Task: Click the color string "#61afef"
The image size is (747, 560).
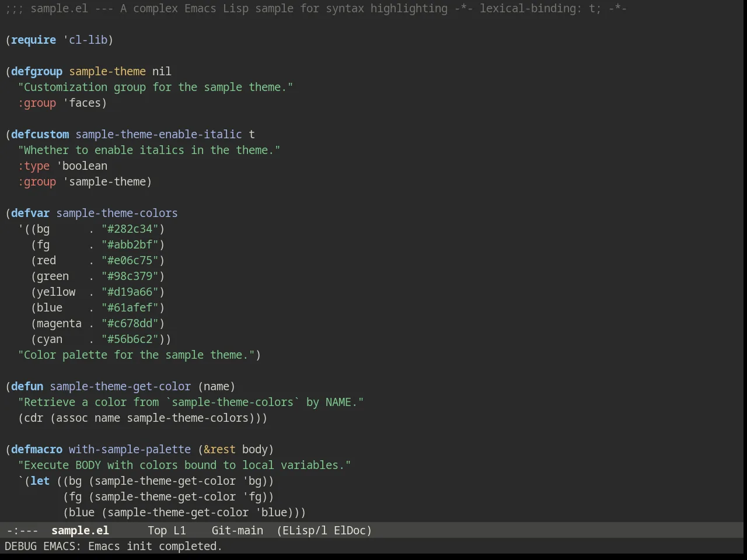Action: (x=130, y=307)
